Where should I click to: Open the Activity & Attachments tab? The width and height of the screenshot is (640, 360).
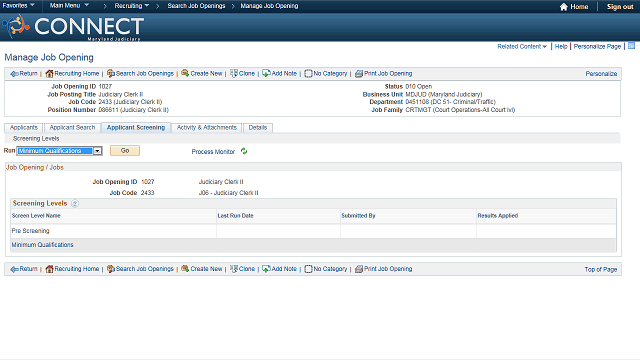(207, 128)
